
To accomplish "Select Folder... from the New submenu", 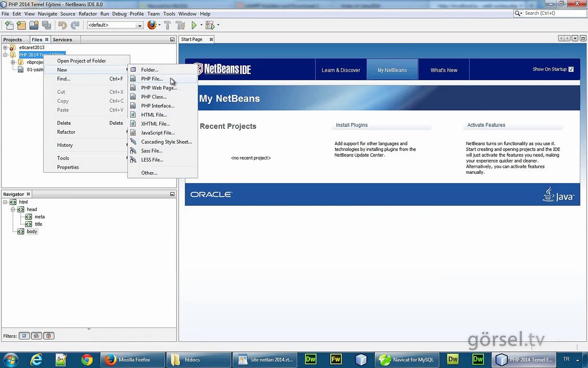I will 162,70.
